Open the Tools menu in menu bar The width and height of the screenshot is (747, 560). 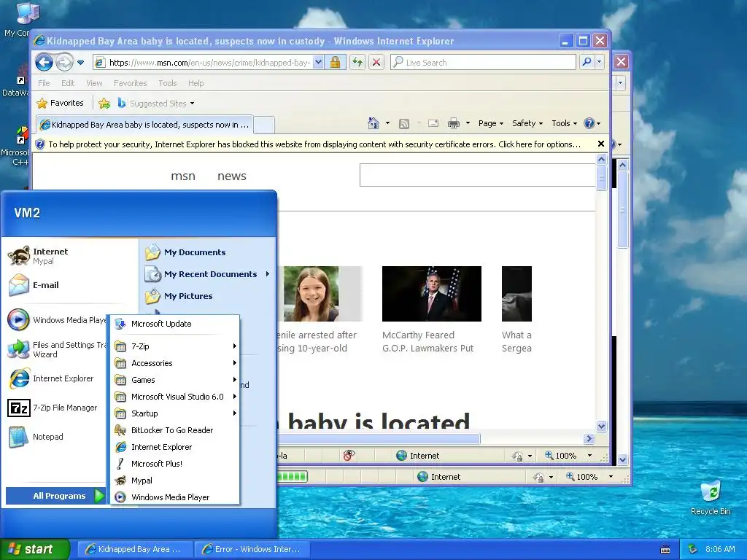tap(168, 83)
